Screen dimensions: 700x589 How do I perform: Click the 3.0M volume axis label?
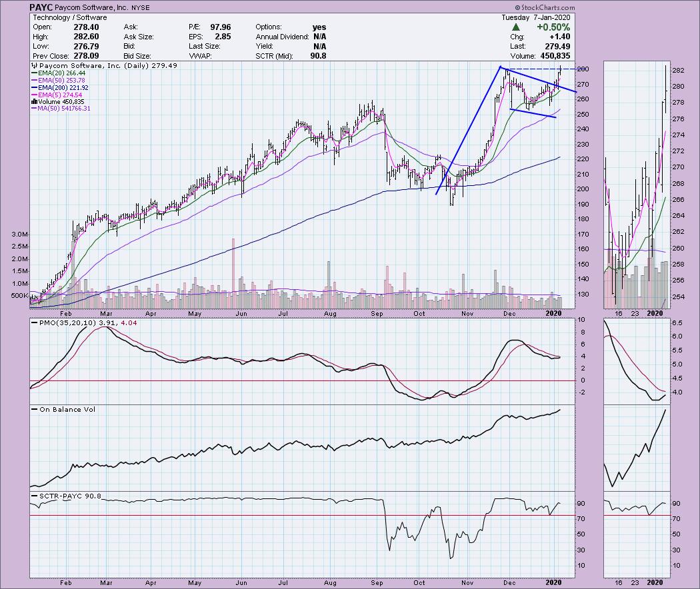[20, 235]
